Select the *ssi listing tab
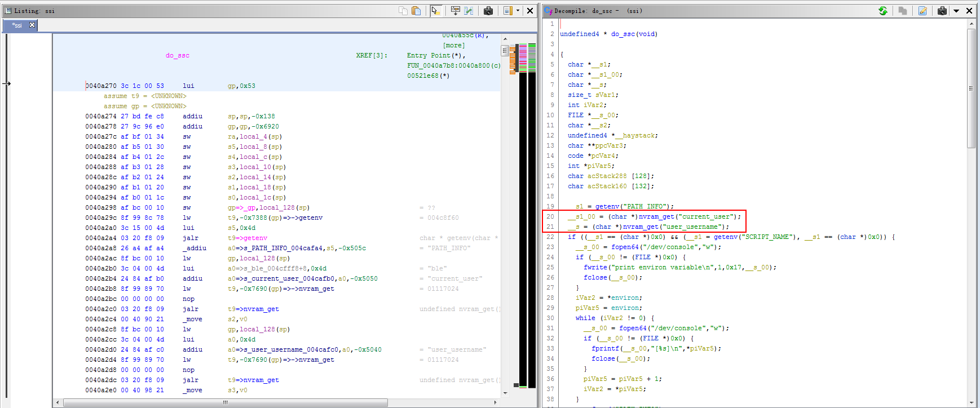980x408 pixels. pyautogui.click(x=17, y=25)
